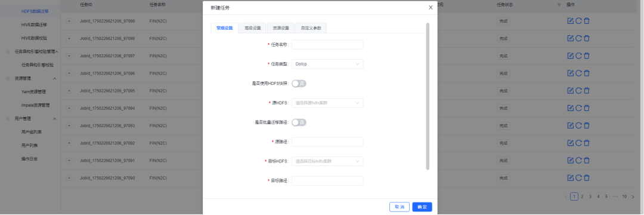Open HDFS数据迁移 in the sidebar
The image size is (644, 215).
coord(35,11)
